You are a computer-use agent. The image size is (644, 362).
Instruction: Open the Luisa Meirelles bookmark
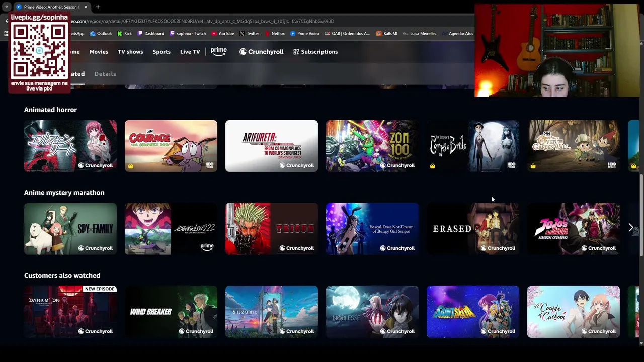point(419,34)
